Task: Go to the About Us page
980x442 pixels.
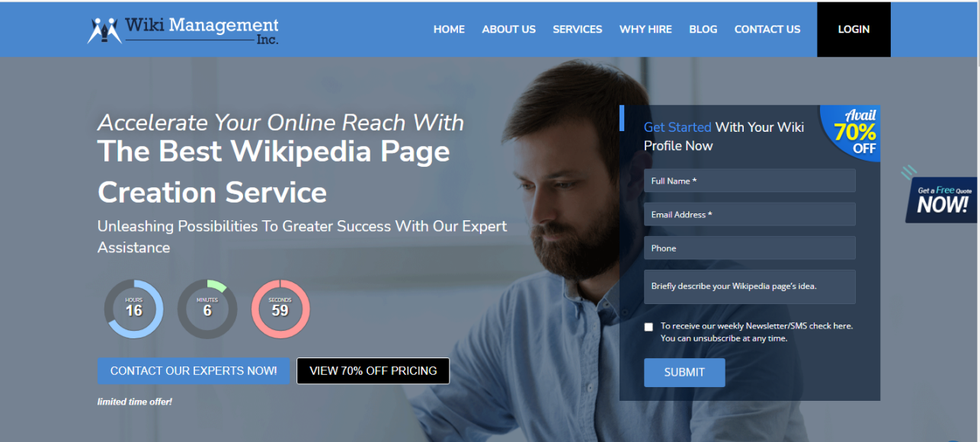Action: coord(508,30)
